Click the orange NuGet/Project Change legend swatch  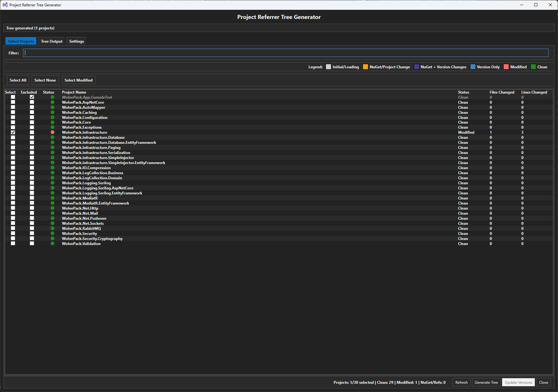pos(365,67)
